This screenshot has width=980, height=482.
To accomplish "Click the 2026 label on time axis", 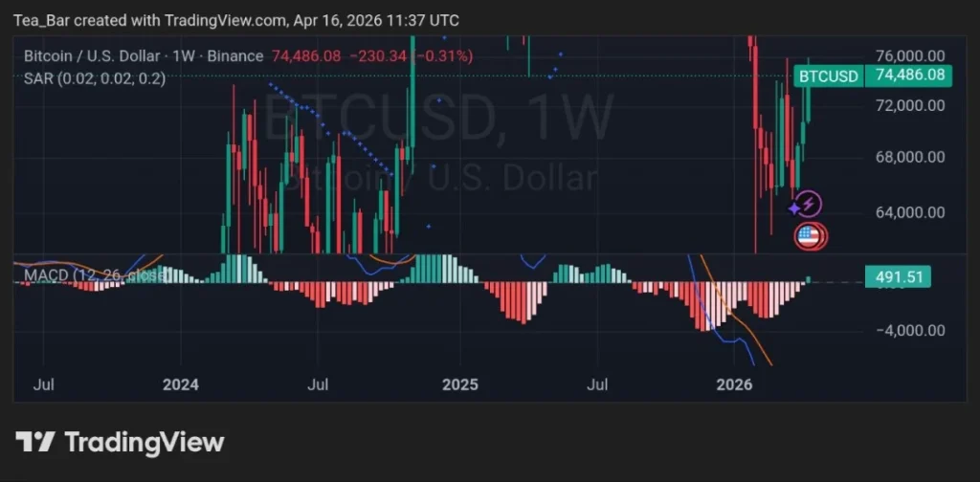I will [735, 385].
